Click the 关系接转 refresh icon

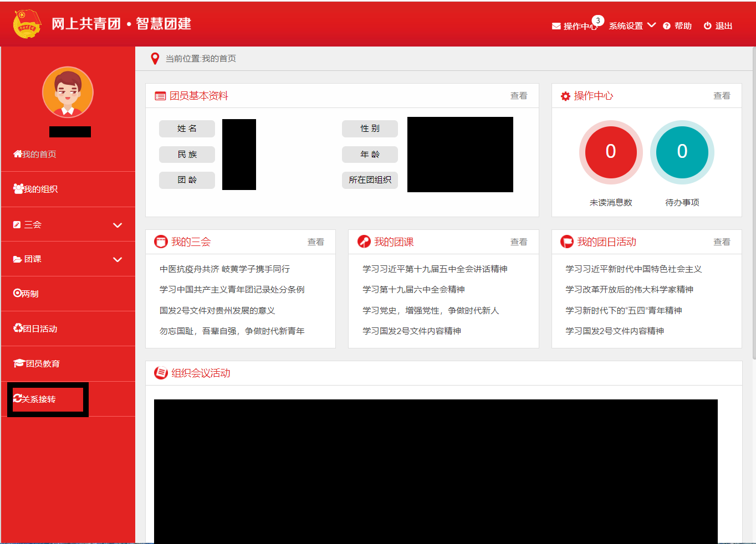[18, 399]
